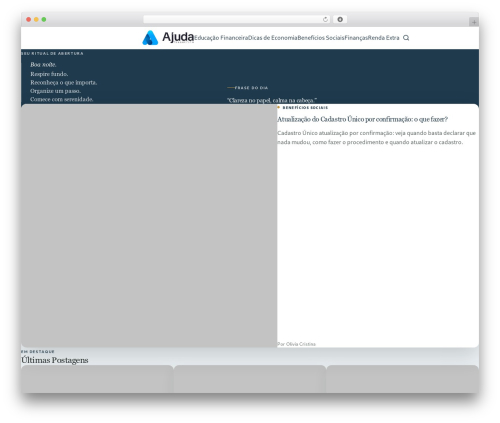This screenshot has width=500, height=423.
Task: Click the Frase do Dia label
Action: pyautogui.click(x=251, y=88)
